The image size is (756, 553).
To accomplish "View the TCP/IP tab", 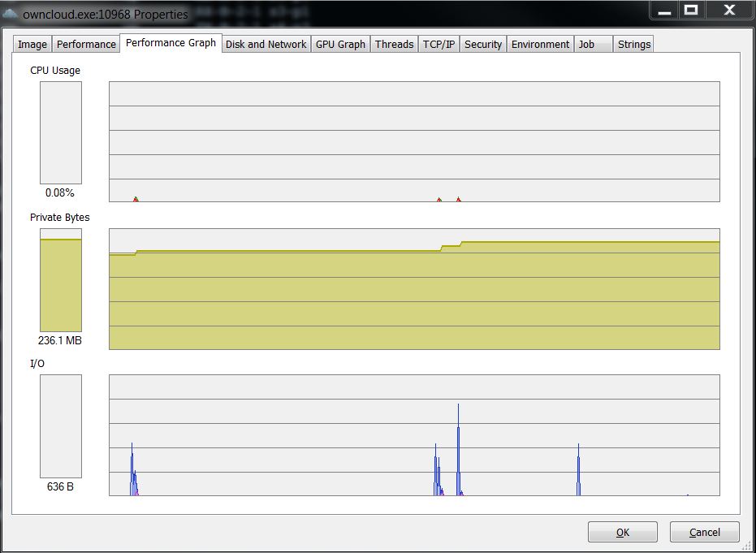I will (438, 45).
